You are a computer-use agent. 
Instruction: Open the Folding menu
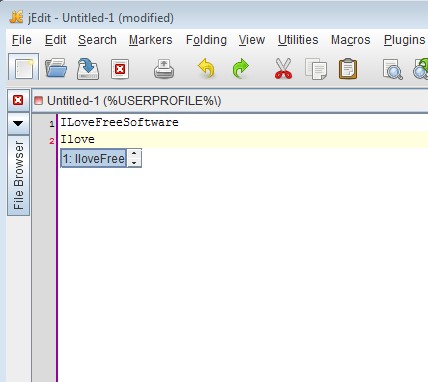pos(206,40)
